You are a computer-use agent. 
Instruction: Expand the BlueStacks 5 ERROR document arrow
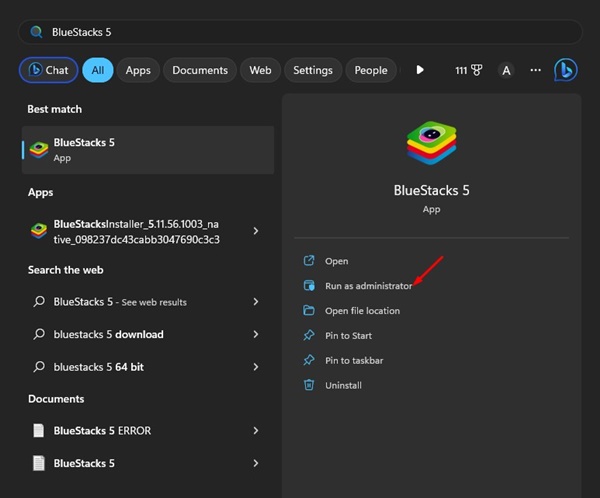pos(256,431)
